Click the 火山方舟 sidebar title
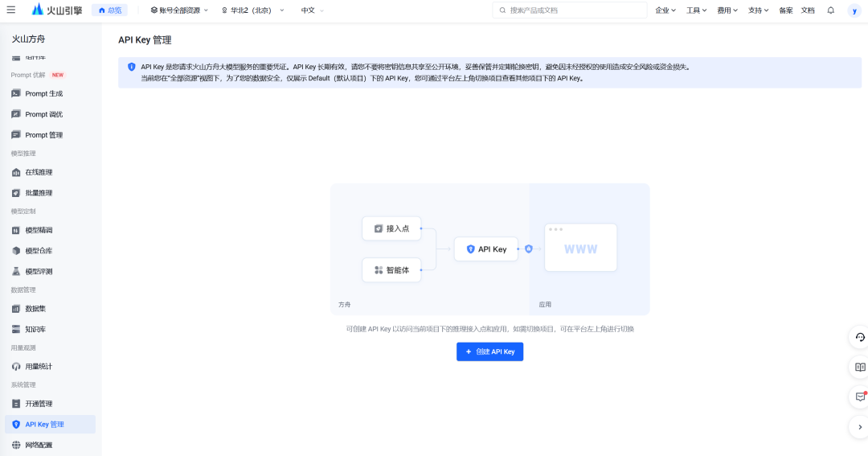Viewport: 868px width, 456px height. (29, 39)
